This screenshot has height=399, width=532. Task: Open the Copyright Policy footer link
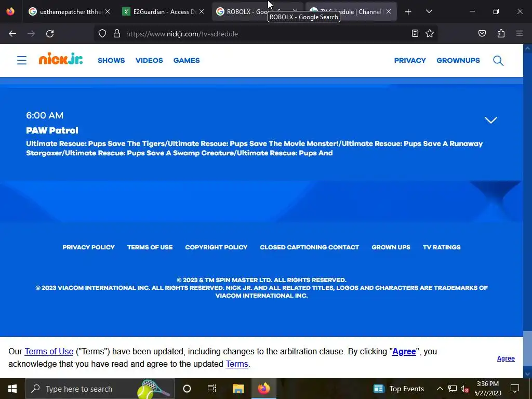(216, 247)
